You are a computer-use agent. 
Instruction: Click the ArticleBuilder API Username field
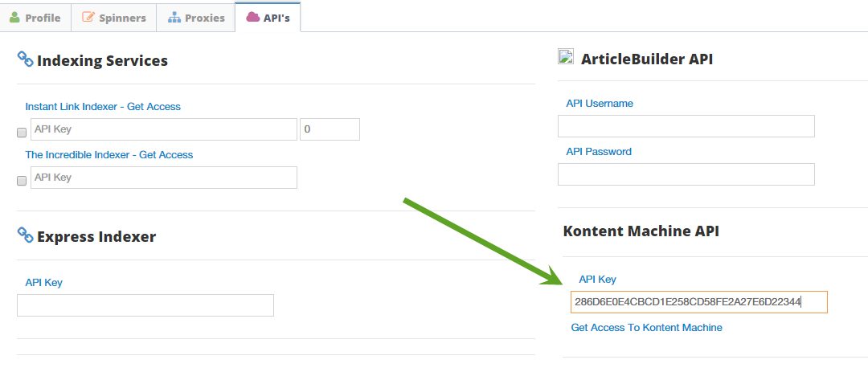[x=686, y=126]
